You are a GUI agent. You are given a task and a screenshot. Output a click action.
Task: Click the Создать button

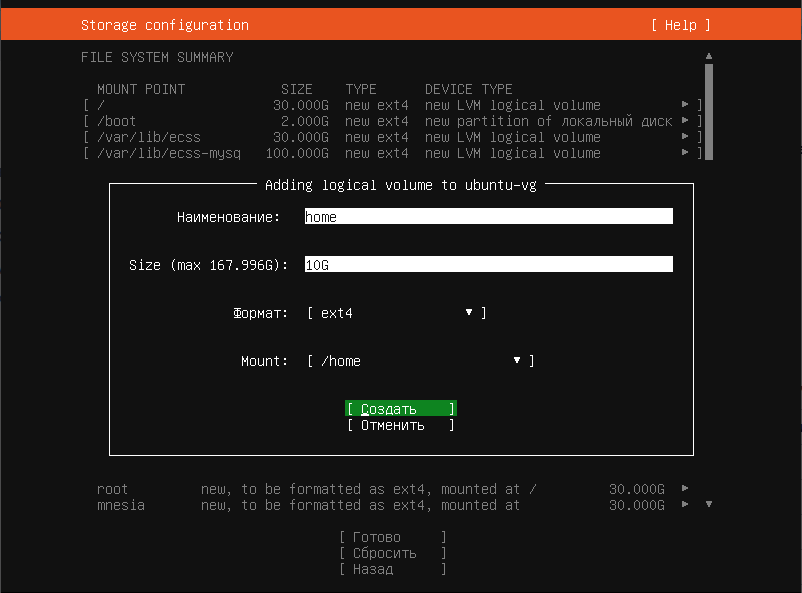[401, 408]
